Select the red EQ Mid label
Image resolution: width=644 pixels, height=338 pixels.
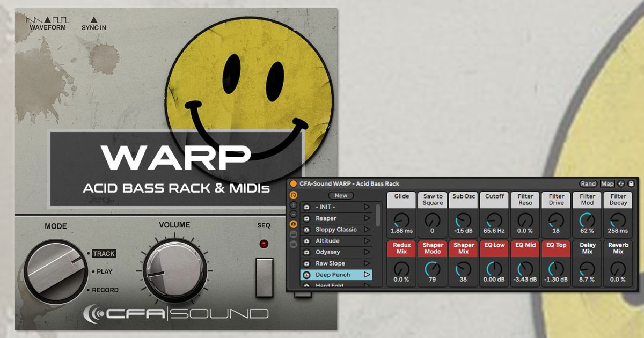click(525, 248)
